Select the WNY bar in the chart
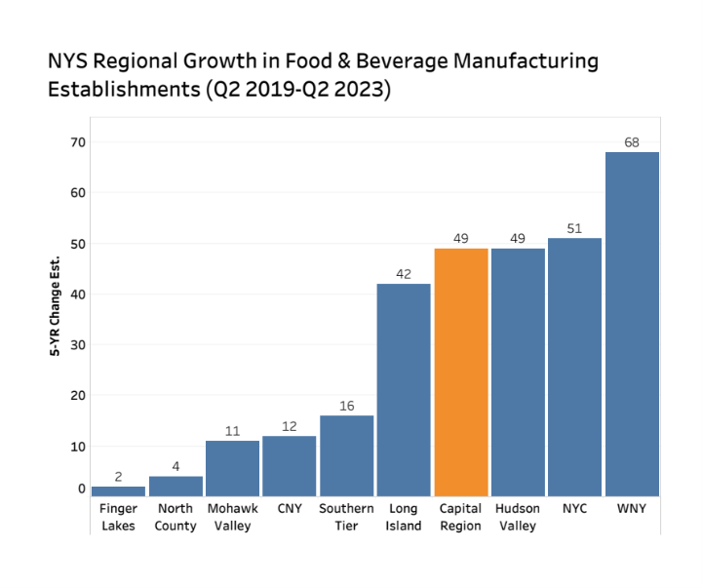Image resolution: width=702 pixels, height=588 pixels. click(x=632, y=324)
